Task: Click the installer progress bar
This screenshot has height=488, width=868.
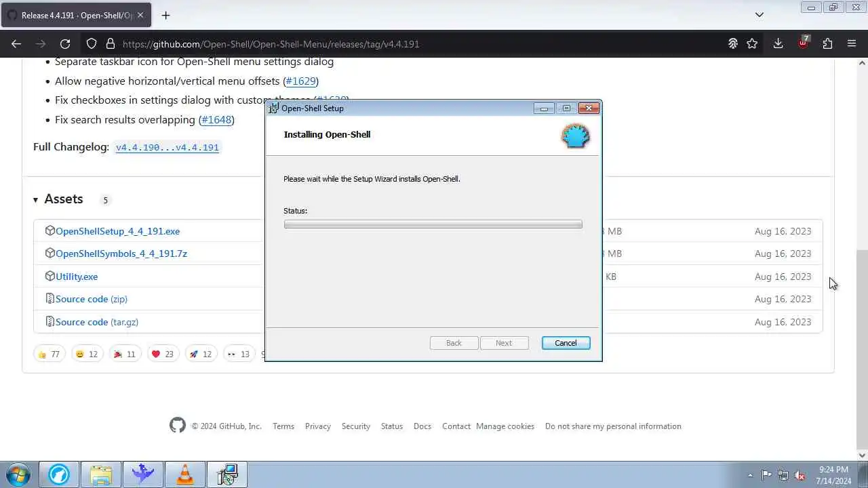Action: pyautogui.click(x=433, y=224)
